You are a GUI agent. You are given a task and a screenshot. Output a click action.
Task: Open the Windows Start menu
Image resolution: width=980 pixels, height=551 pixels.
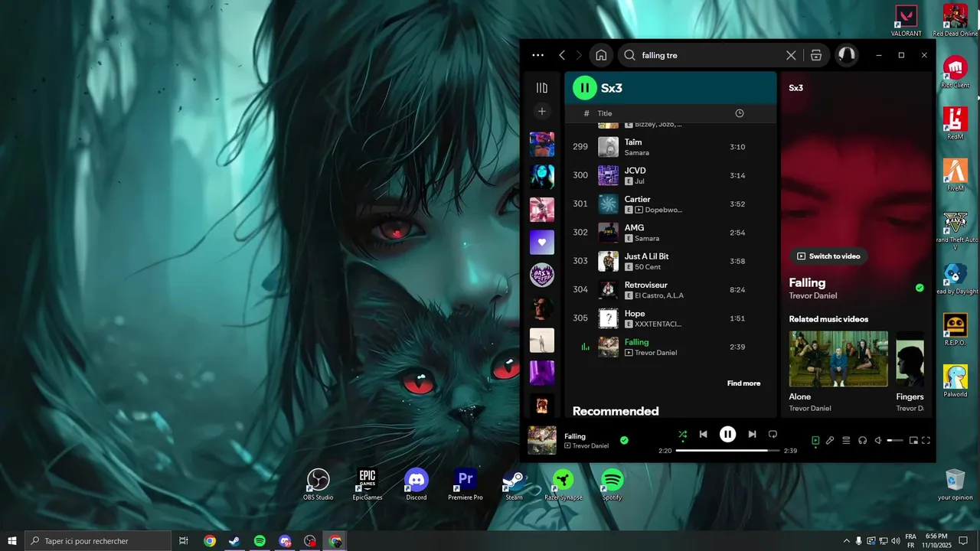coord(11,541)
